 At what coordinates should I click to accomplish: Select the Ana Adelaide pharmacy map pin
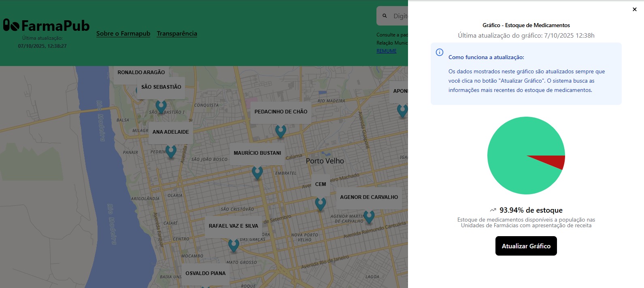point(171,151)
